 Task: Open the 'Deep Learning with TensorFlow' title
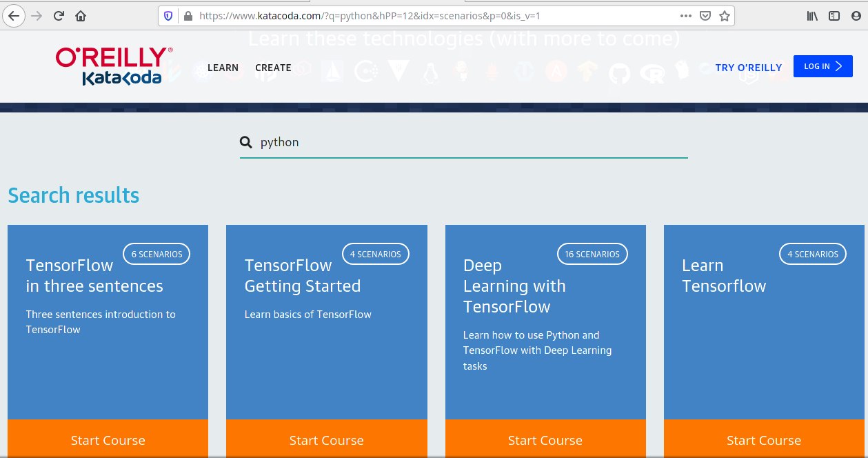tap(514, 286)
